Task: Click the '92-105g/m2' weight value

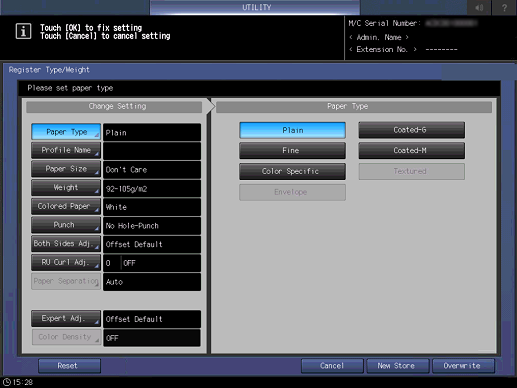Action: tap(152, 188)
